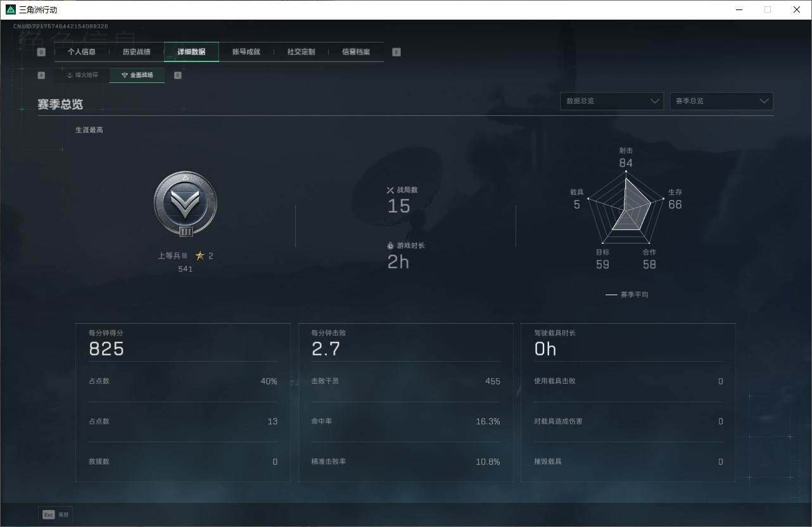Click the 541 rank score

[186, 269]
